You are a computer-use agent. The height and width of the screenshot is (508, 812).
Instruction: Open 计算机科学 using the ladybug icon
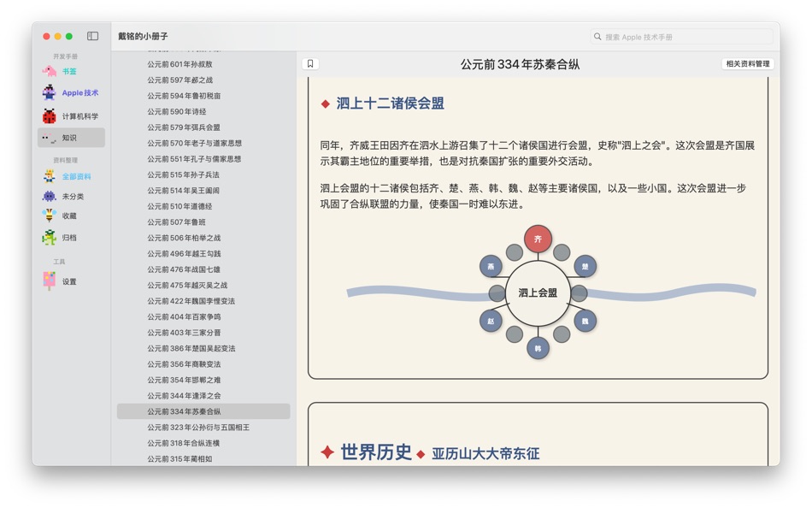coord(49,114)
